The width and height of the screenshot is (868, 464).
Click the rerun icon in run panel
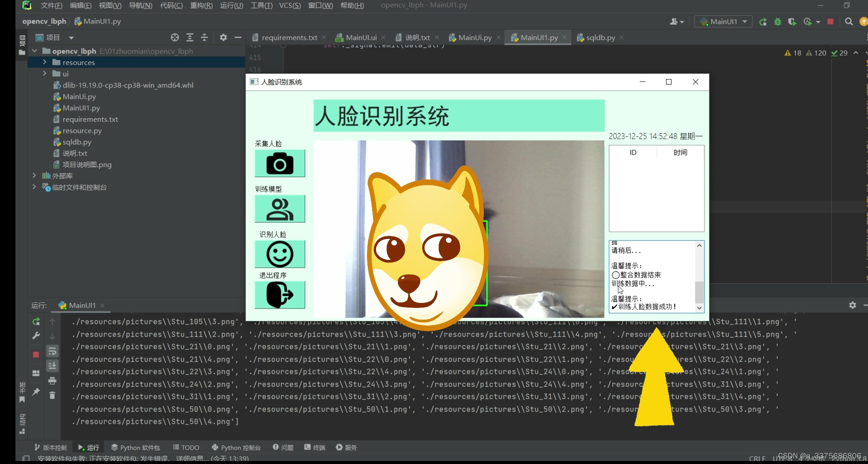pyautogui.click(x=36, y=321)
